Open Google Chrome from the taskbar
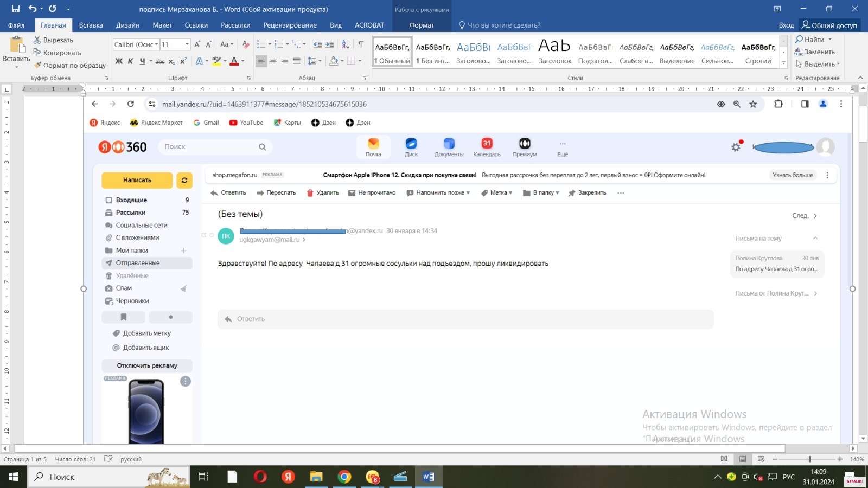This screenshot has height=488, width=868. (x=344, y=477)
